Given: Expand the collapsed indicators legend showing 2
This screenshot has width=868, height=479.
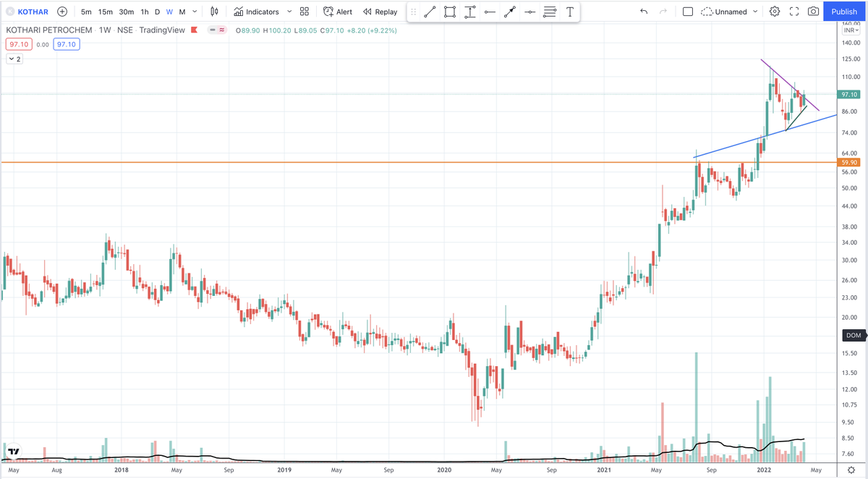Looking at the screenshot, I should click(x=14, y=59).
